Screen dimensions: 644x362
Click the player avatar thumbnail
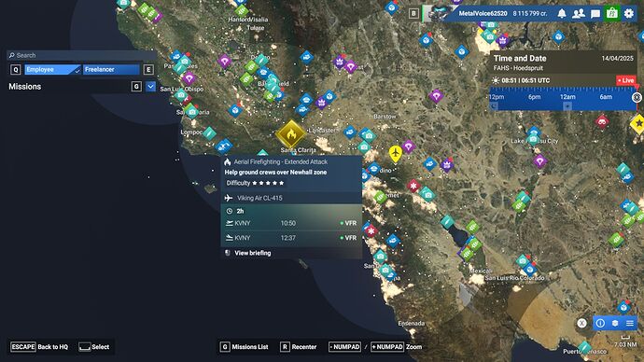coord(439,13)
